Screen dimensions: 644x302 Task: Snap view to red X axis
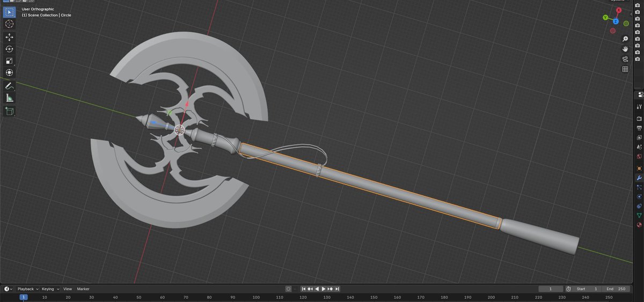[x=620, y=11]
